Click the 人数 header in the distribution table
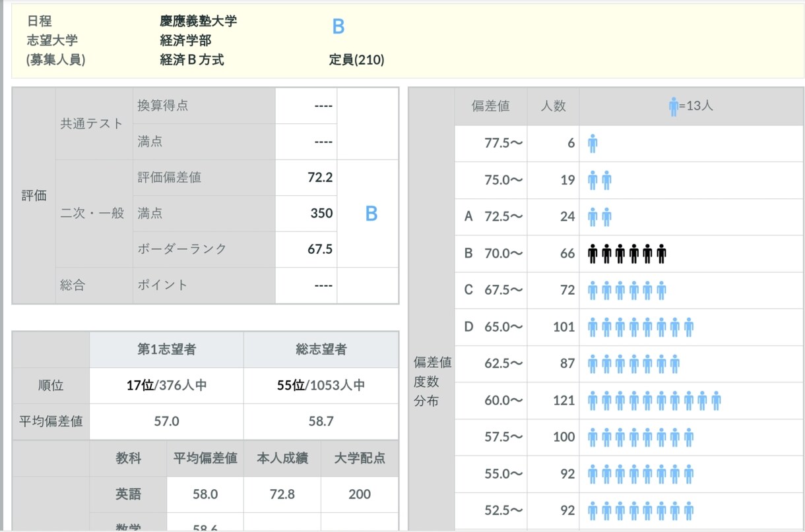 [x=554, y=106]
